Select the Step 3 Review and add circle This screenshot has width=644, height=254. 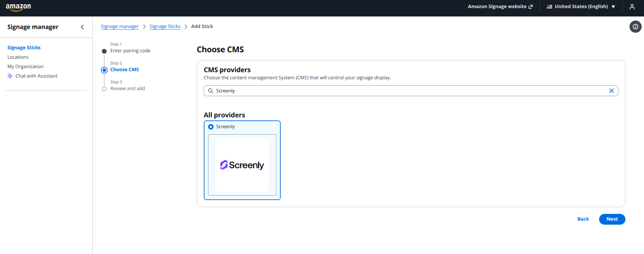[x=104, y=89]
